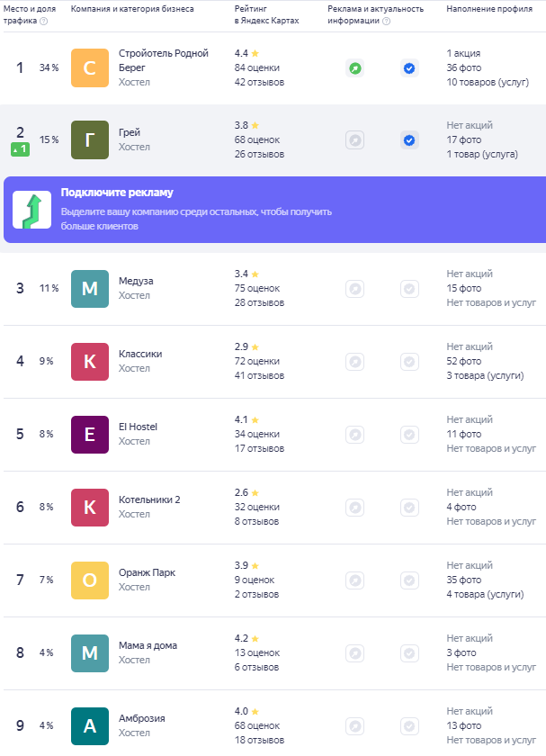This screenshot has height=756, width=546.
Task: Click the gray advertising icon in Мама я дома row
Action: (355, 653)
